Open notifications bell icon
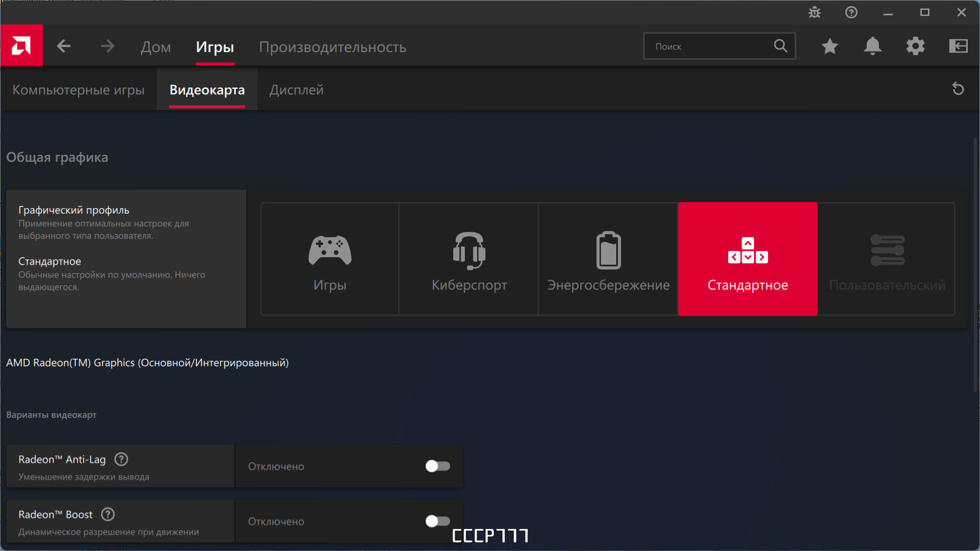Image resolution: width=980 pixels, height=551 pixels. (873, 46)
